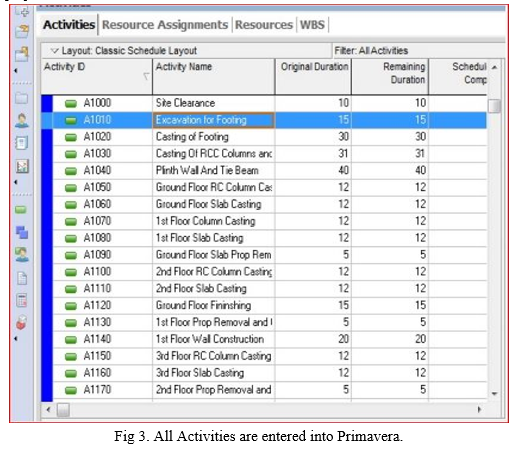Click Remaining Duration 40 for A1040
The image size is (524, 449).
(420, 170)
